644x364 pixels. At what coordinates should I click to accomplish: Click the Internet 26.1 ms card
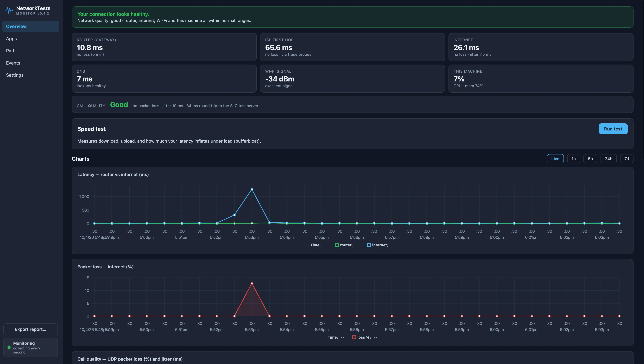(541, 47)
